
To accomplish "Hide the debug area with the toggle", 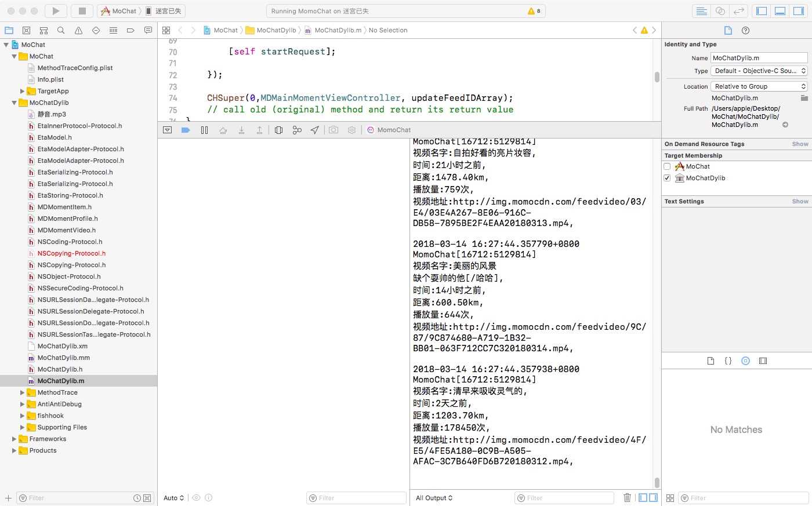I will pyautogui.click(x=168, y=130).
